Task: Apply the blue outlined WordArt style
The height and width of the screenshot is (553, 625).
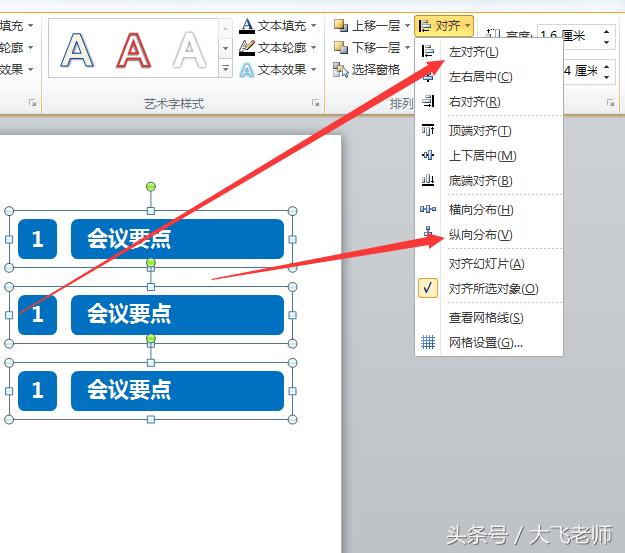Action: (77, 50)
